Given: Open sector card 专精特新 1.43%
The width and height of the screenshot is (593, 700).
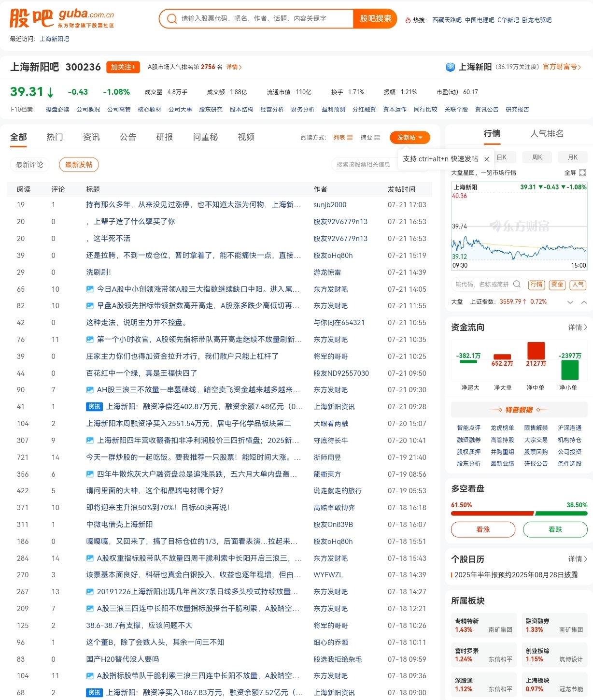Looking at the screenshot, I should coord(483,625).
